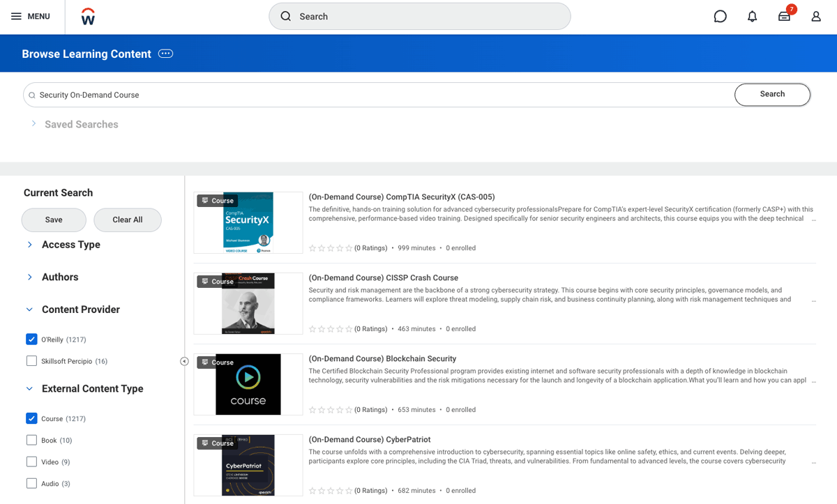Expand truncated description of CyberPatriot
This screenshot has height=504, width=837.
813,462
